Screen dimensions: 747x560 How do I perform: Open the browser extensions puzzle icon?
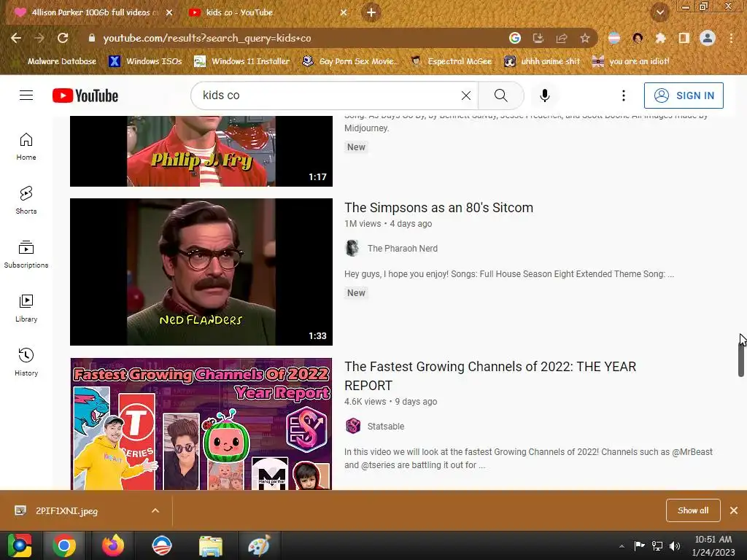click(x=660, y=38)
